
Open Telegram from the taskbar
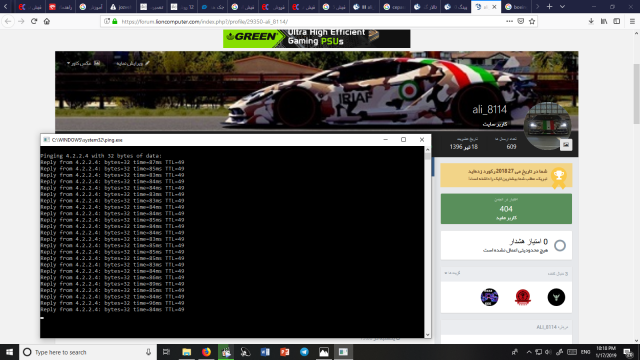tap(304, 352)
